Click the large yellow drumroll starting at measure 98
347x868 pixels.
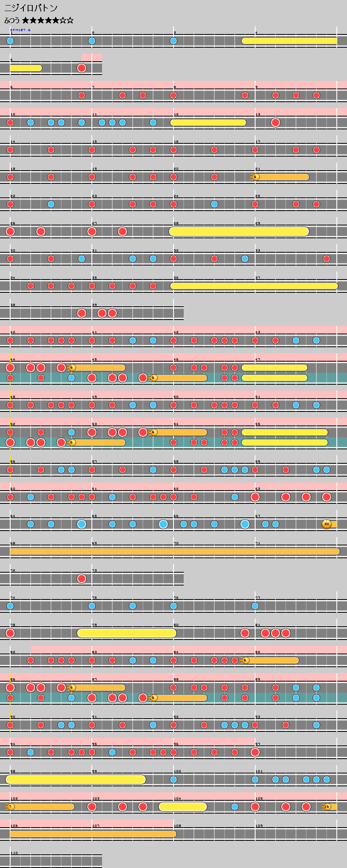(x=76, y=779)
